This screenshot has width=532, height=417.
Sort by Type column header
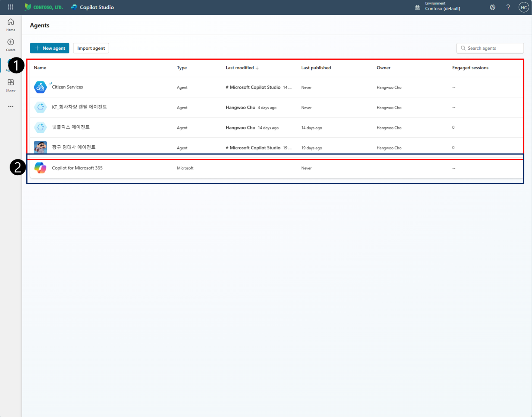(182, 68)
